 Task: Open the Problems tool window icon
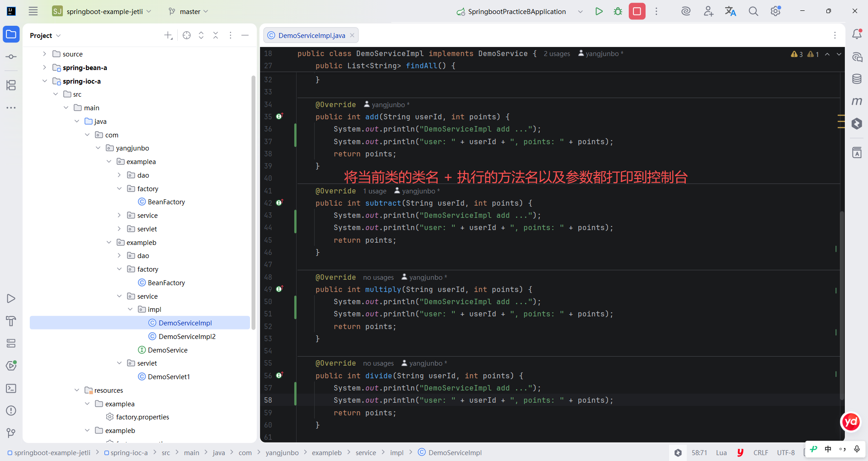click(11, 410)
